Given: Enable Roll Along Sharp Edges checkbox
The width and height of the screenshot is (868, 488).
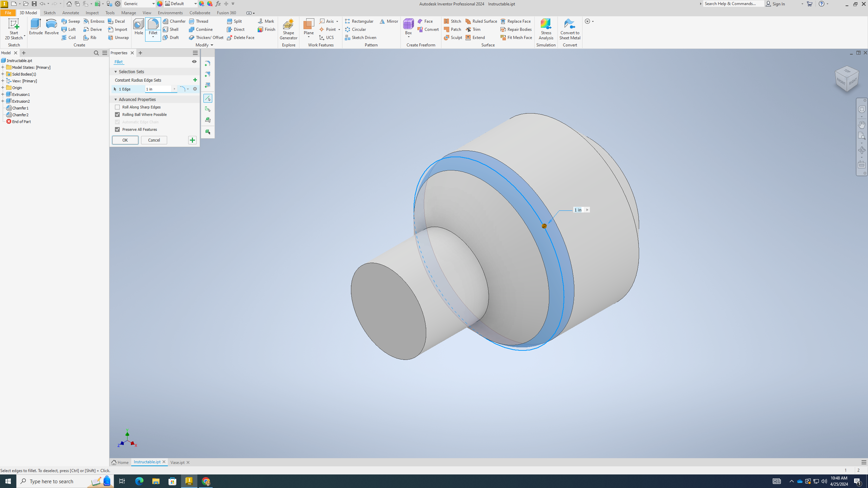Looking at the screenshot, I should point(117,107).
